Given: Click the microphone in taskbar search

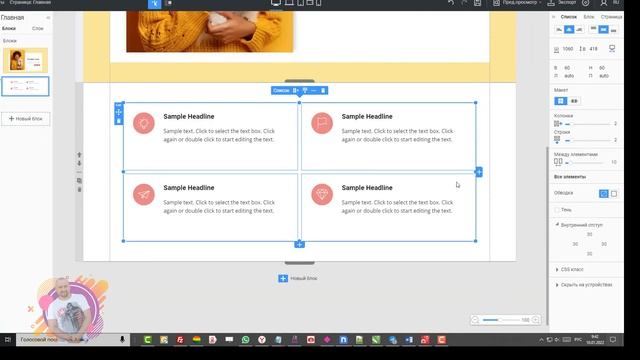Looking at the screenshot, I should point(122,340).
